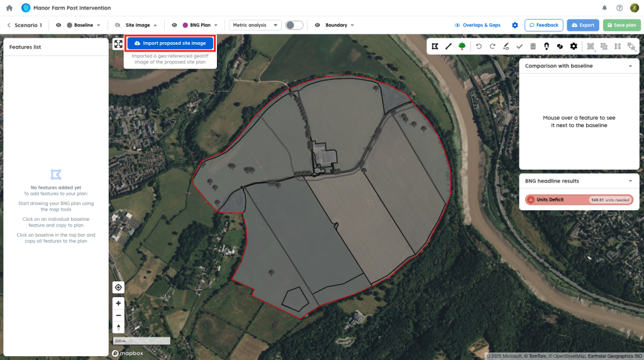Click the locate target icon on map
644x360 pixels.
(x=118, y=288)
